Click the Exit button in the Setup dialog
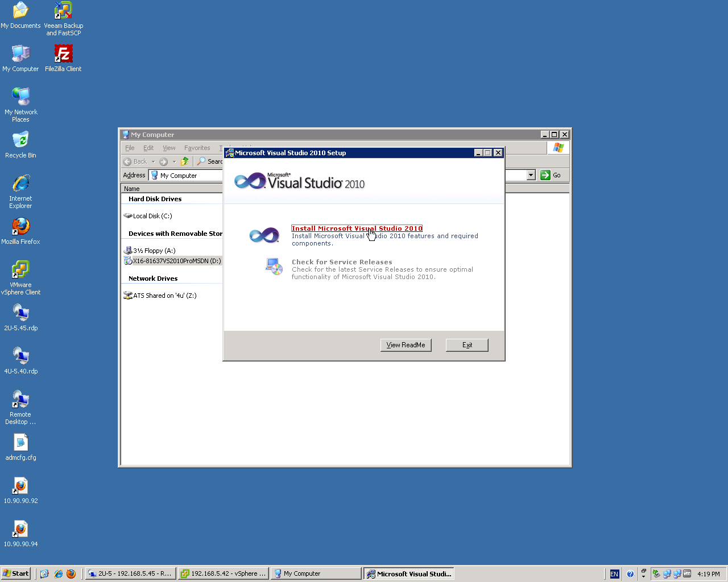The height and width of the screenshot is (582, 728). click(x=467, y=345)
